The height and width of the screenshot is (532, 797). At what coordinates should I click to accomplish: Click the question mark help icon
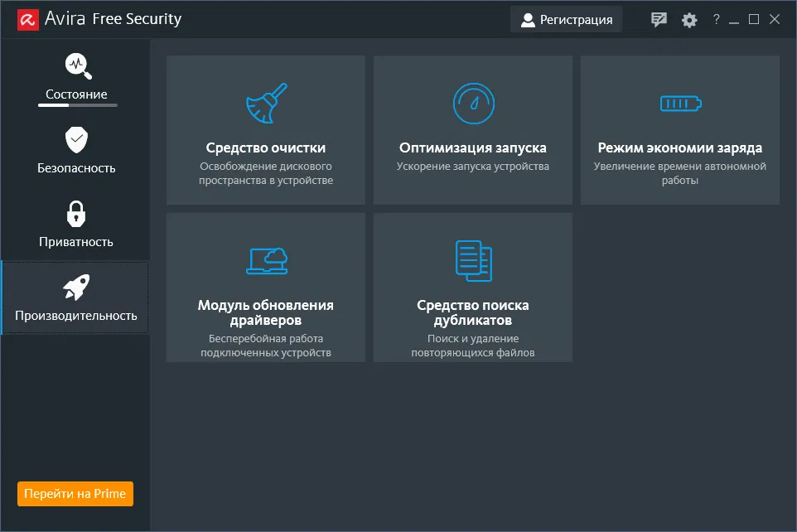pyautogui.click(x=716, y=20)
